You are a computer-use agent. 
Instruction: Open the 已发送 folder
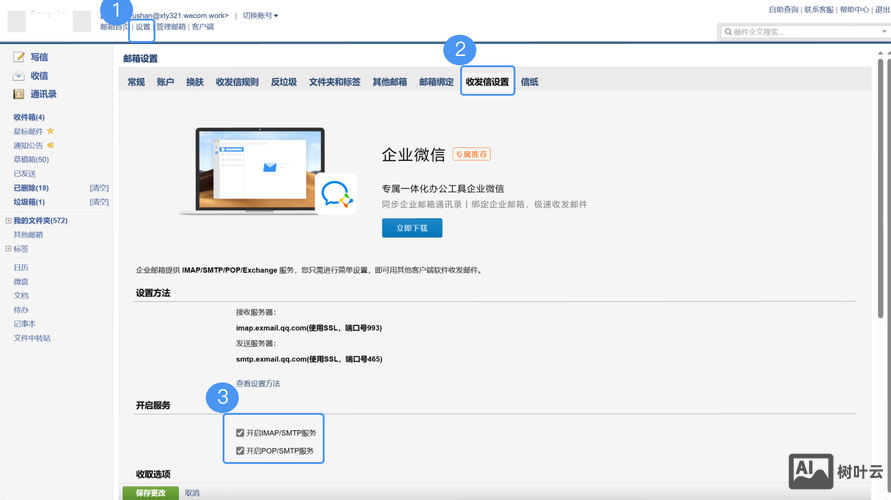24,174
